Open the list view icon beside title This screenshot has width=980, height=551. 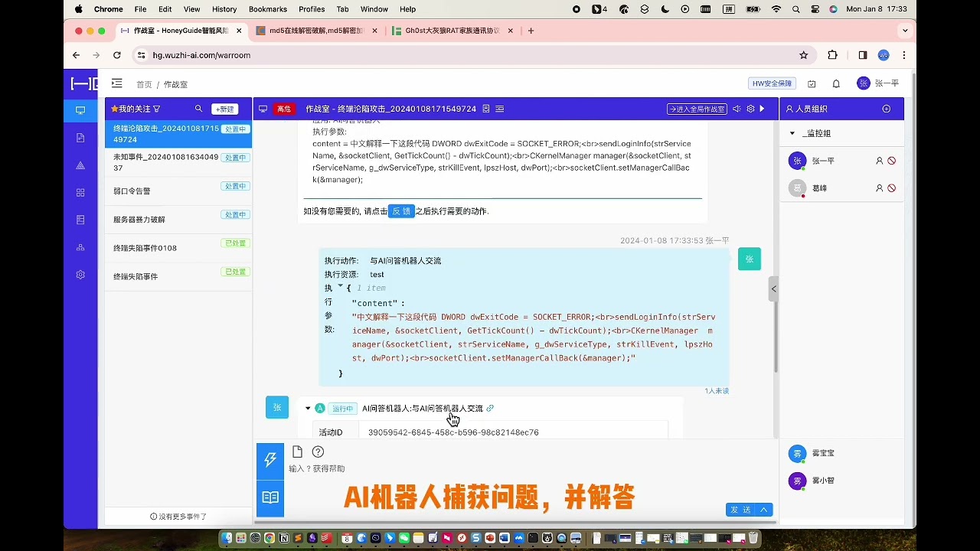pos(500,109)
